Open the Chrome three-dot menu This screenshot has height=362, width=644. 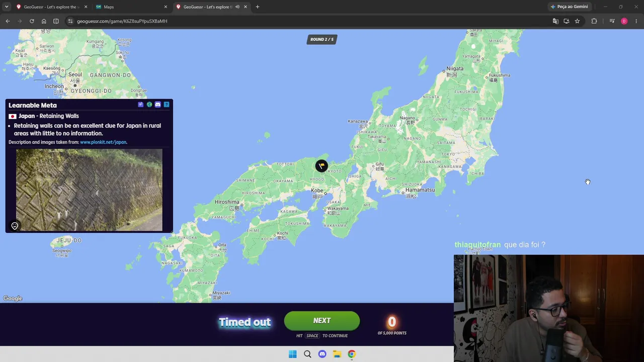tap(636, 21)
